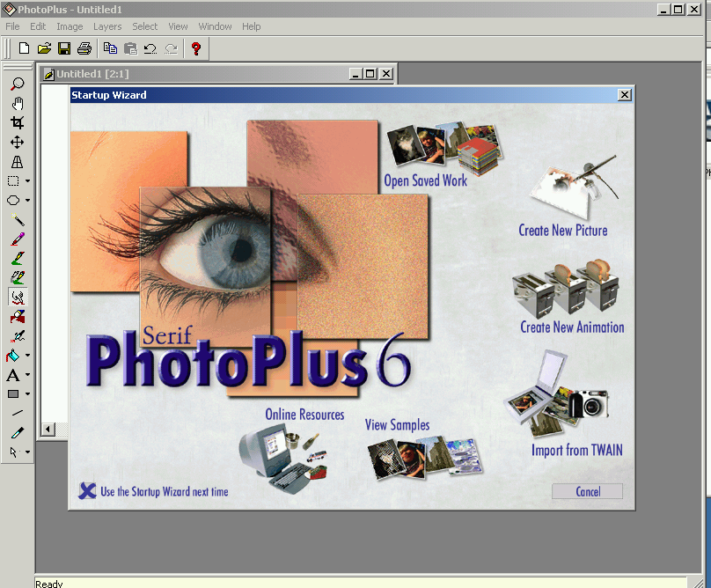Open the Window menu

click(215, 26)
